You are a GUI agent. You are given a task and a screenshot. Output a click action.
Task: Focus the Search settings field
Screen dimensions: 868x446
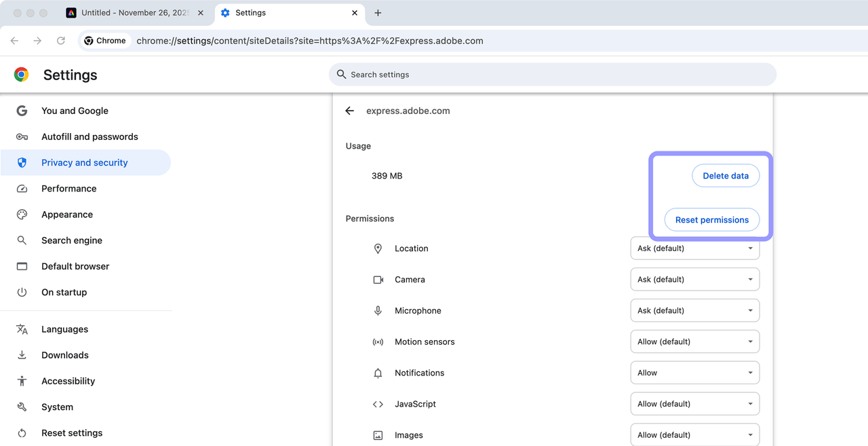[x=552, y=75]
